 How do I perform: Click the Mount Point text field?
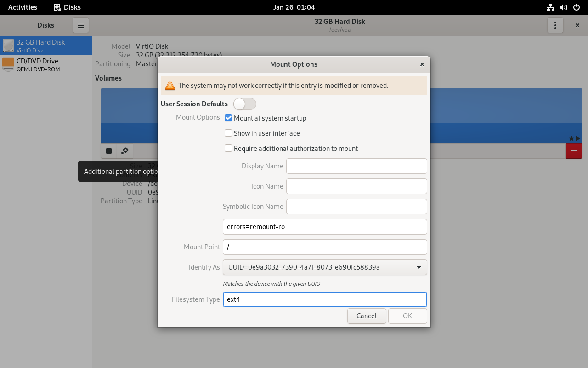coord(325,247)
